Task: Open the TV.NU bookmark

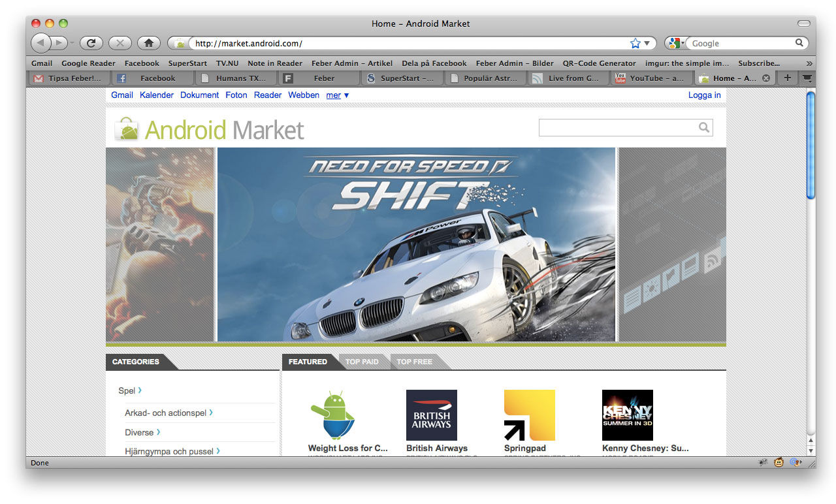Action: coord(227,63)
